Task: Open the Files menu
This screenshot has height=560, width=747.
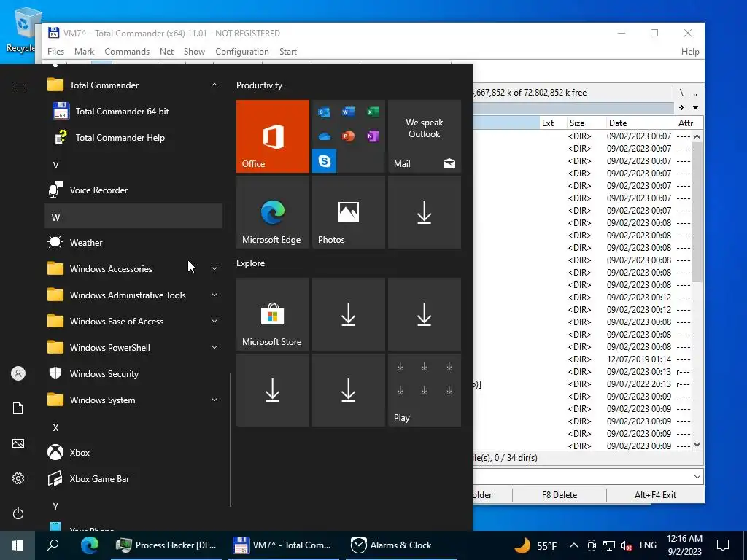Action: click(x=55, y=52)
